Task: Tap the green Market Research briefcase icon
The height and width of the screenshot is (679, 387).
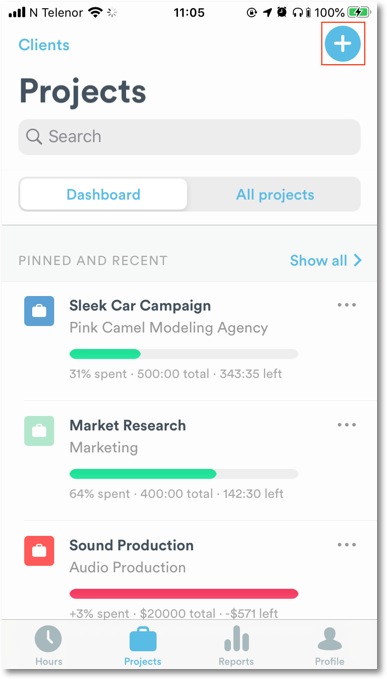Action: pyautogui.click(x=39, y=431)
